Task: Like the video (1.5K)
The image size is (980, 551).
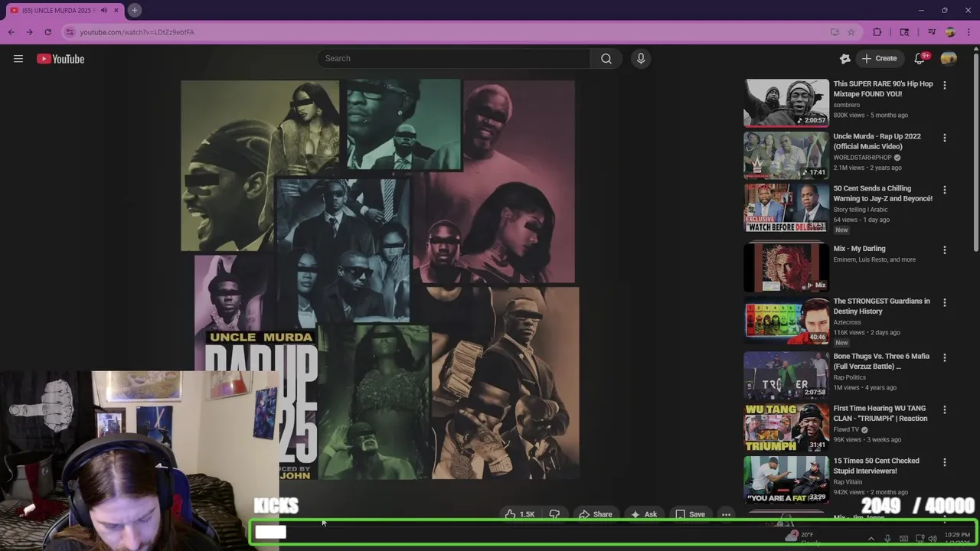Action: [520, 514]
